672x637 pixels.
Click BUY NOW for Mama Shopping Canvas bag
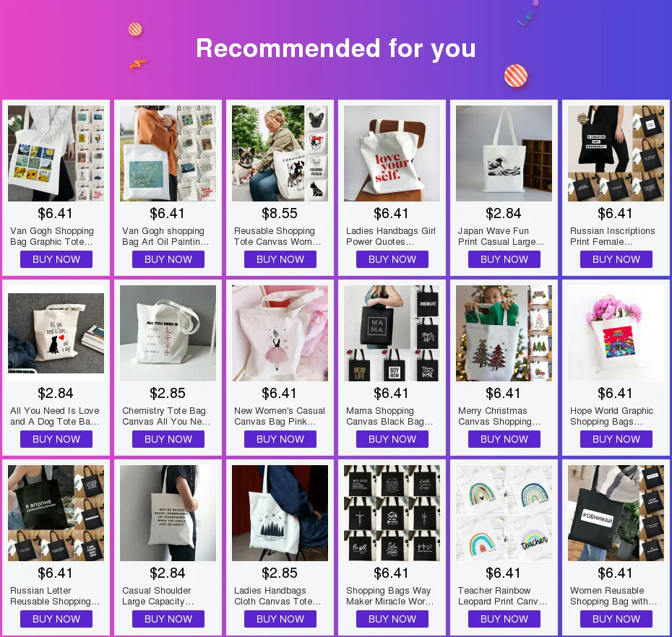coord(392,439)
